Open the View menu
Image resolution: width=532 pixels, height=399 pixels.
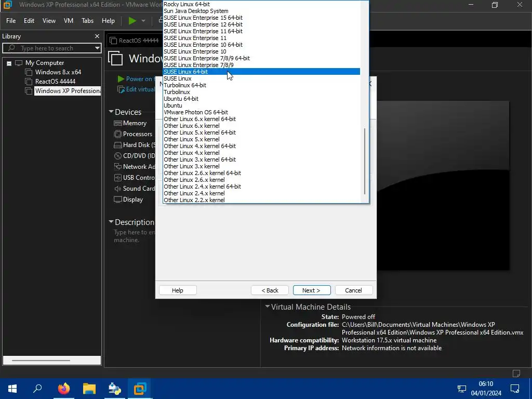tap(49, 21)
